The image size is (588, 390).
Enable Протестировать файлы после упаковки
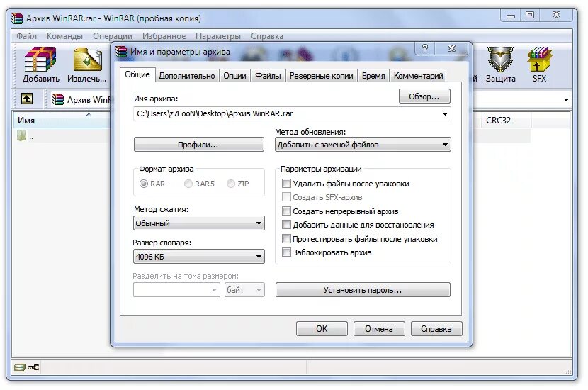pos(286,239)
